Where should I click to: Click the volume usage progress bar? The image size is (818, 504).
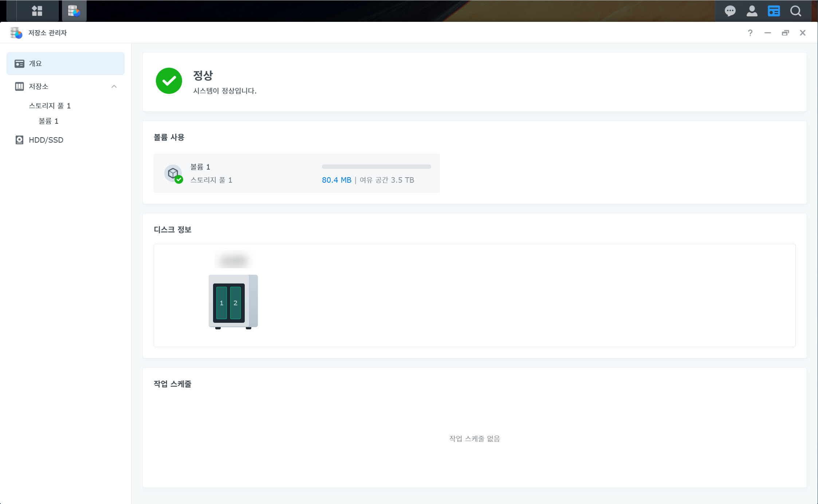tap(376, 167)
